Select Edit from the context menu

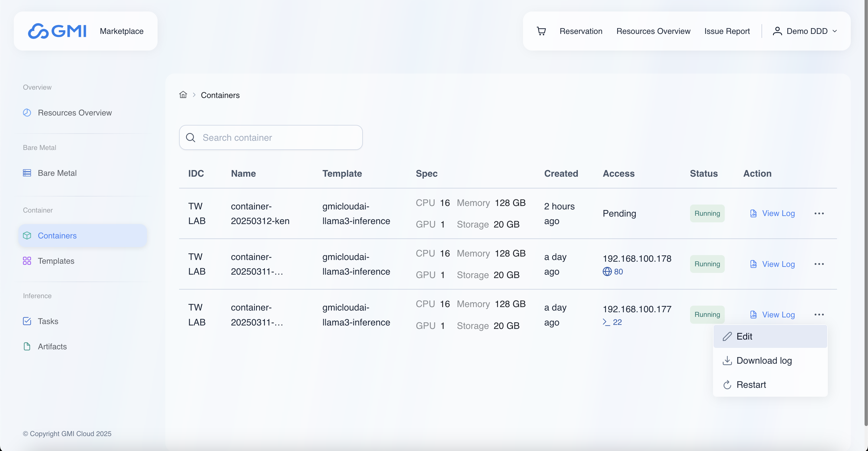coord(770,336)
